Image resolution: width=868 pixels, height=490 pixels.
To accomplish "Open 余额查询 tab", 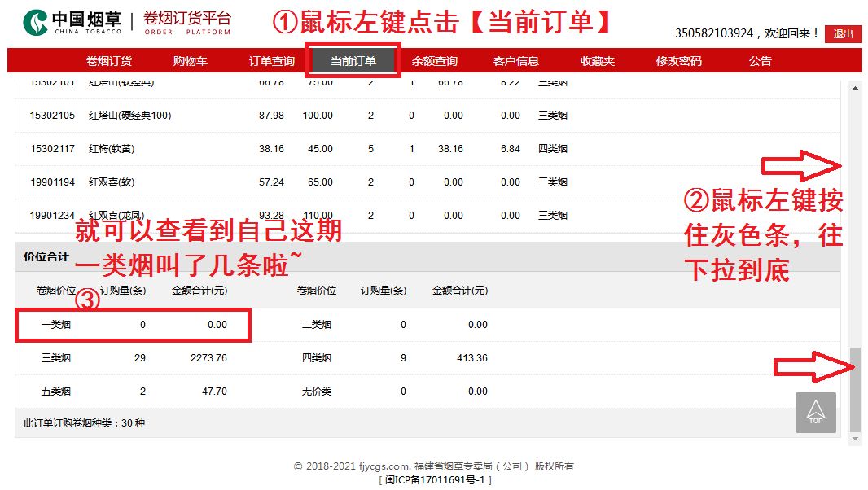I will click(x=435, y=61).
